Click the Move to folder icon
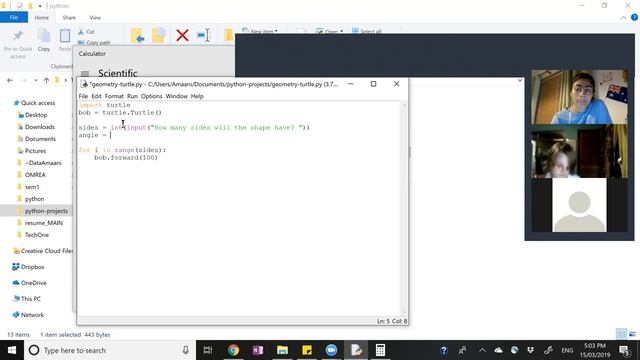Screen dimensions: 640x360 tap(138, 36)
